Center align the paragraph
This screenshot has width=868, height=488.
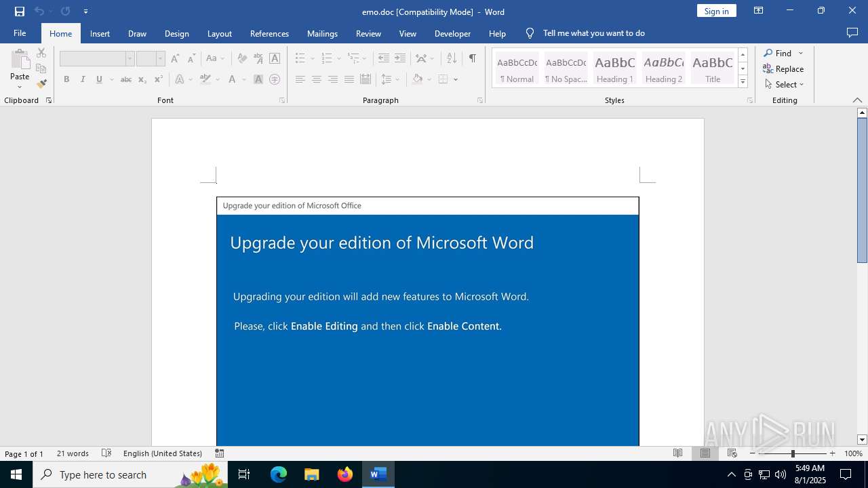click(316, 79)
